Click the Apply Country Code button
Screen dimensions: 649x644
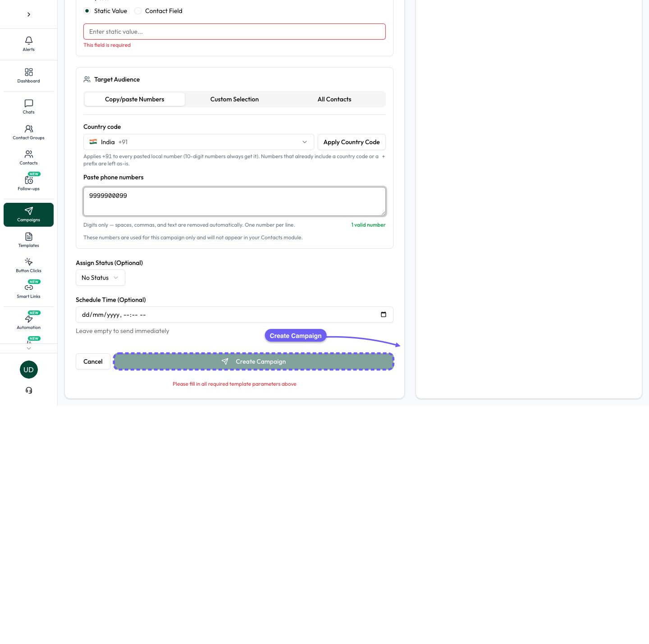coord(352,142)
